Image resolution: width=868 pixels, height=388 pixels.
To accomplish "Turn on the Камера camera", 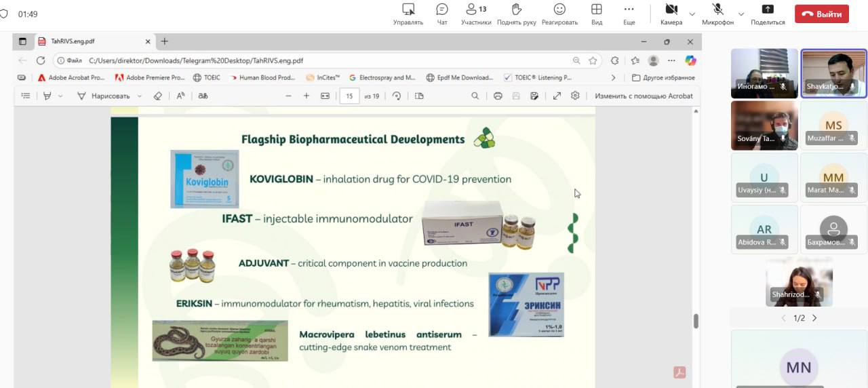I will [x=671, y=14].
